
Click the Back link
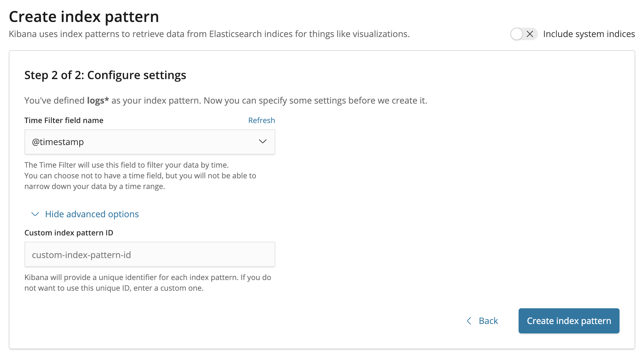(x=488, y=321)
